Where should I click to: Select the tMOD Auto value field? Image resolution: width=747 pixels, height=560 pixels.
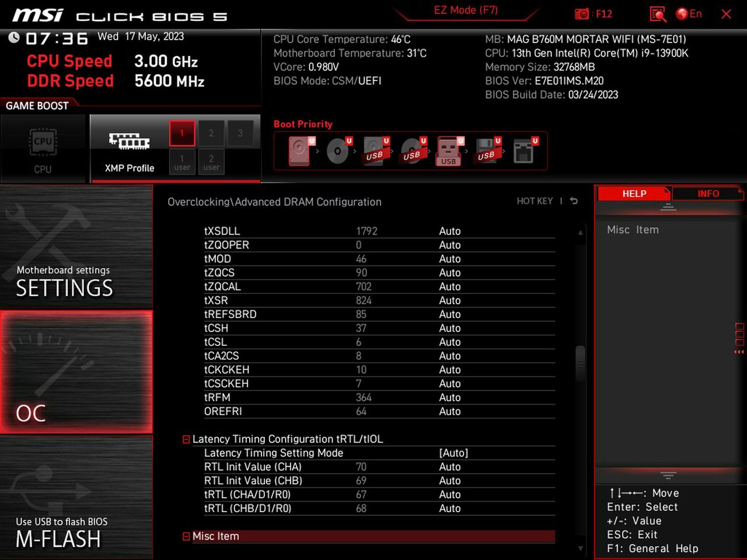tap(450, 259)
